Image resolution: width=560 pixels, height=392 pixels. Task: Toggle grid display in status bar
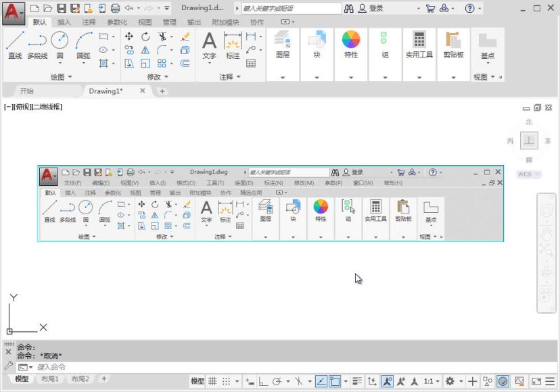(213, 381)
